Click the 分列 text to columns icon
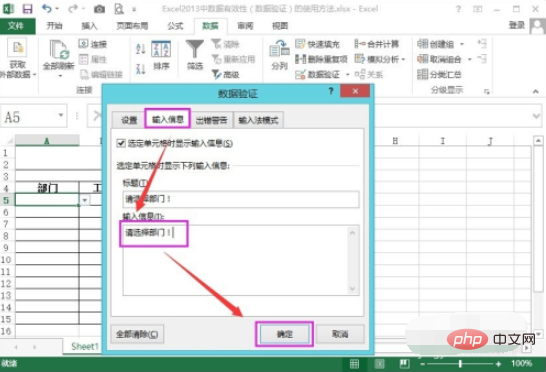Screen dimensions: 546x372 tap(279, 49)
